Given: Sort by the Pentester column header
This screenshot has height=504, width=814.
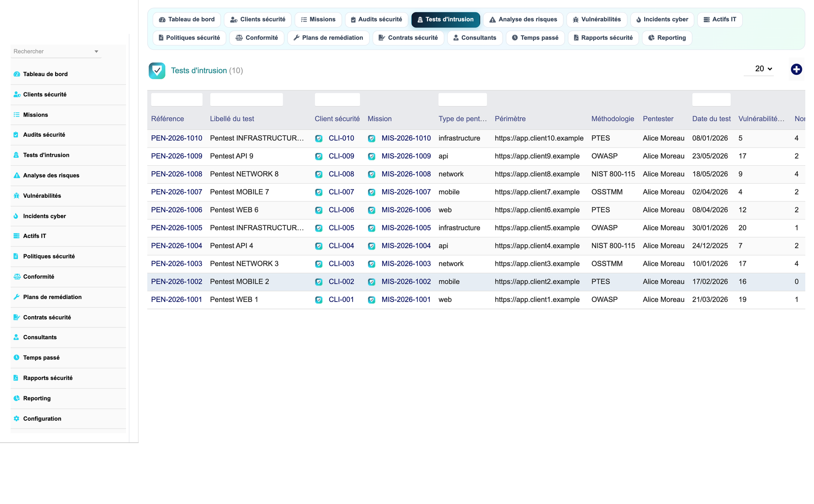Looking at the screenshot, I should pos(658,119).
